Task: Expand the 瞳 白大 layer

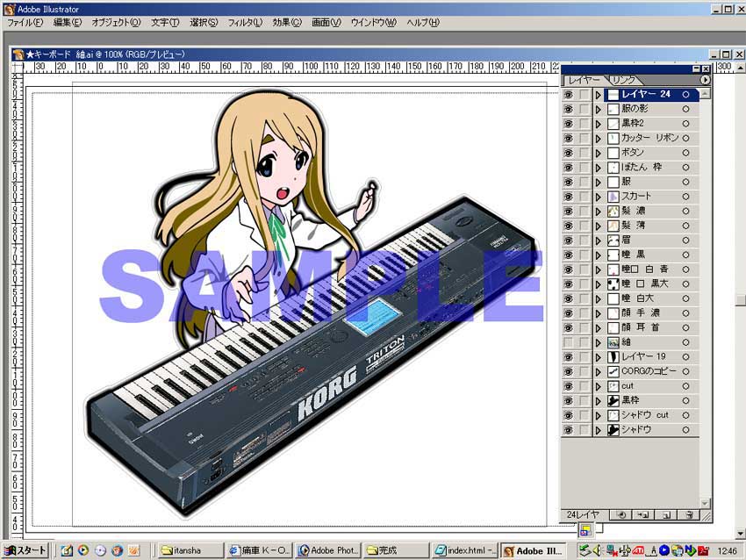Action: click(x=598, y=298)
